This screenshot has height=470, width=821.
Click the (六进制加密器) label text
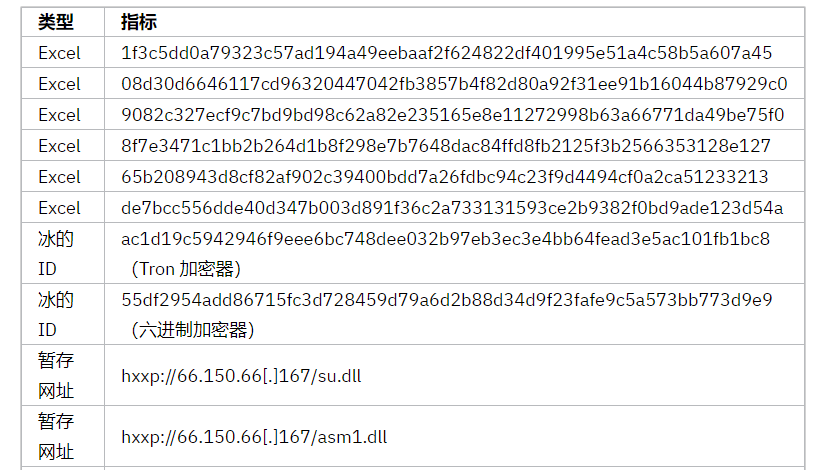click(193, 330)
